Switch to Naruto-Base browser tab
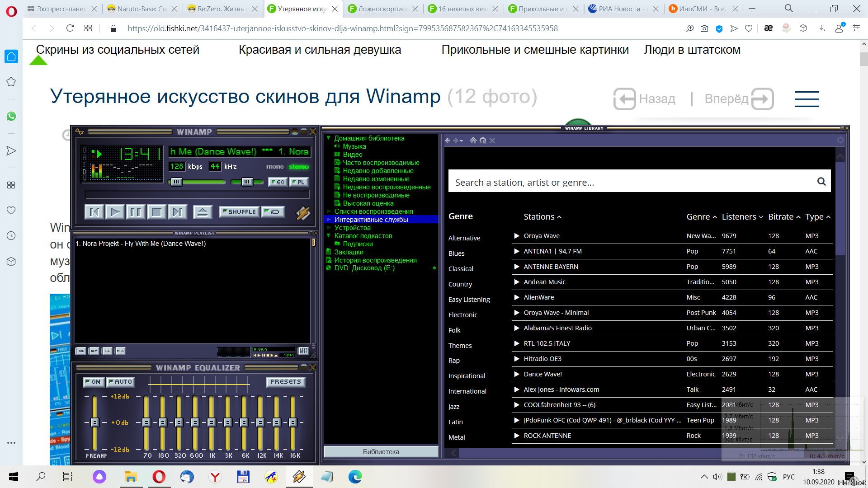 (x=142, y=9)
